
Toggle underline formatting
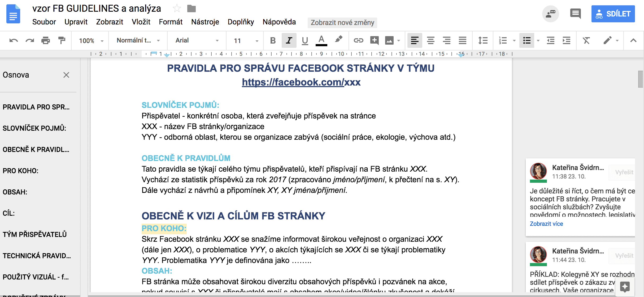tap(305, 40)
